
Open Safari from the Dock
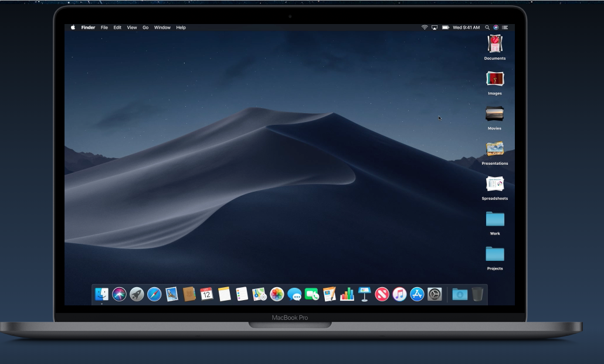(154, 294)
